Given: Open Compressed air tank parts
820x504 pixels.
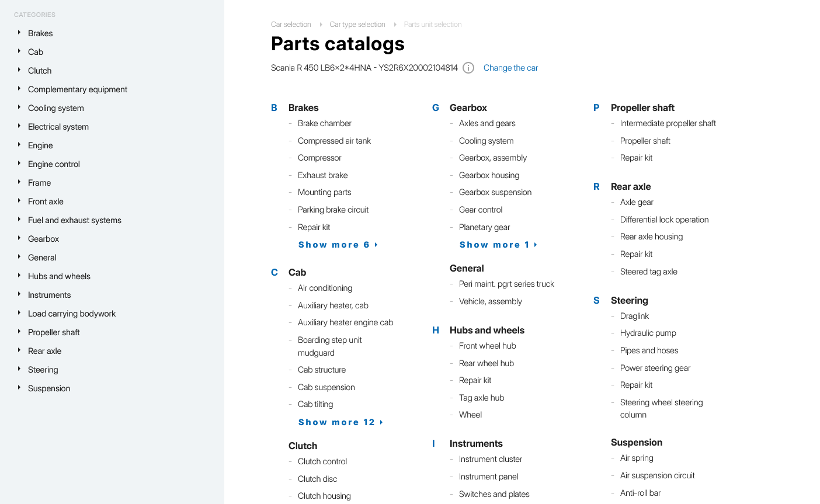Looking at the screenshot, I should tap(334, 141).
